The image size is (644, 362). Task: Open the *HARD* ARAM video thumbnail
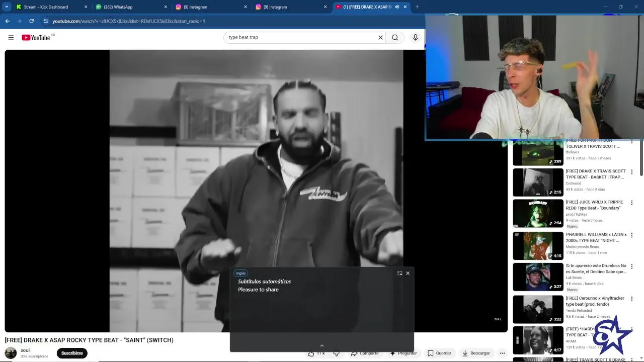(x=538, y=340)
